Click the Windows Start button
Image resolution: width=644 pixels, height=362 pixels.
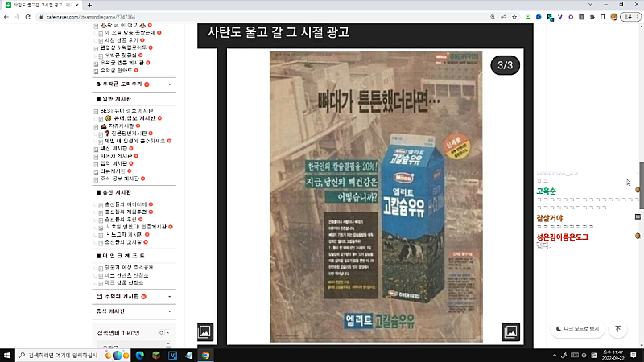pyautogui.click(x=8, y=355)
